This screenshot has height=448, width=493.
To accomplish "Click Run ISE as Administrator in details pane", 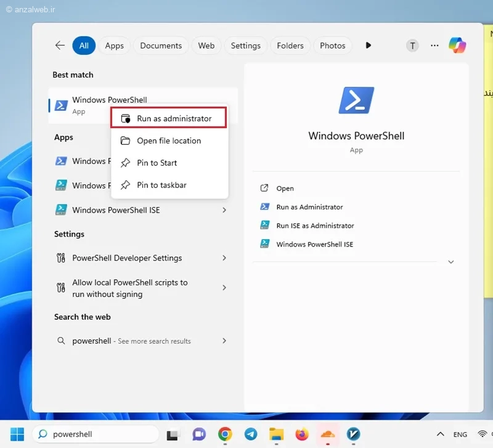I will tap(315, 226).
